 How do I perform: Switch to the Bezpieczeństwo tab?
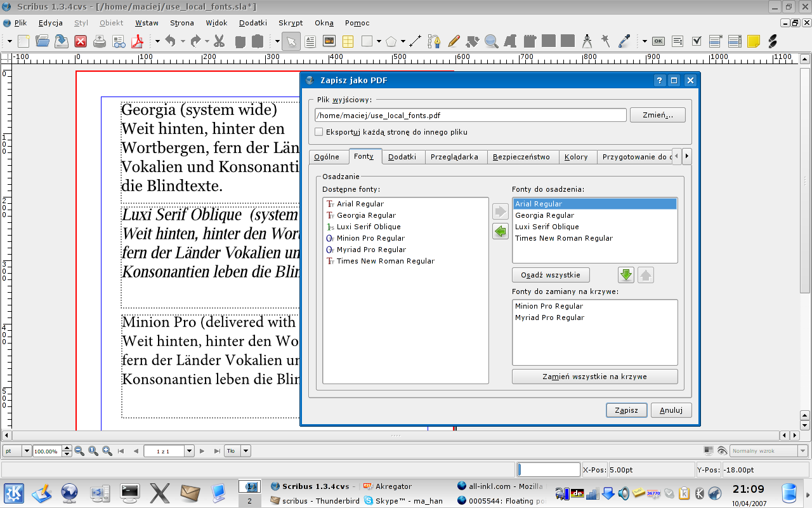521,157
